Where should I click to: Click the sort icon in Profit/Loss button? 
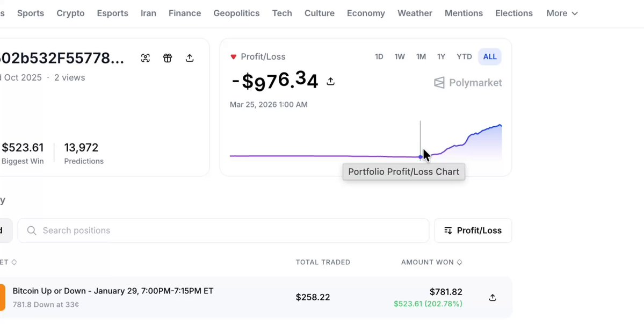click(x=448, y=231)
